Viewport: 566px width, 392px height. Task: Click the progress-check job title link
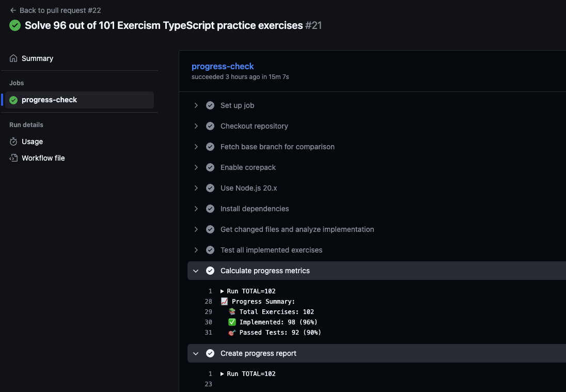point(223,66)
